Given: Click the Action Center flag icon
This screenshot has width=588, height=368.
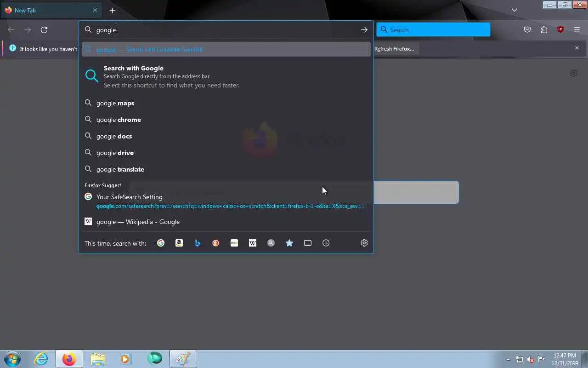Looking at the screenshot, I should click(542, 359).
